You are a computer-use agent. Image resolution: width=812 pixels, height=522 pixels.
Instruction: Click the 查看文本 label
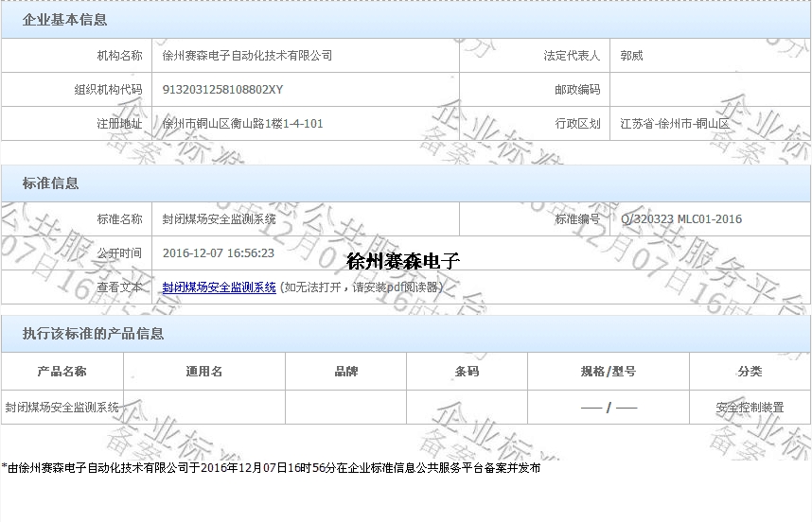coord(119,287)
